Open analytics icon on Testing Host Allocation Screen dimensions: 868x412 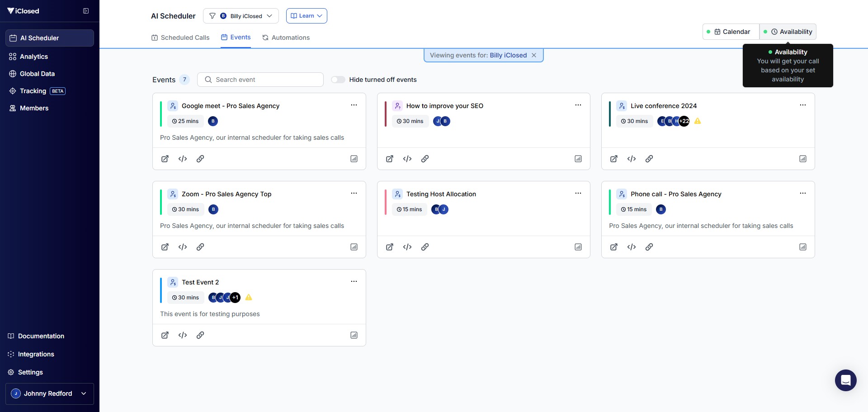[578, 247]
